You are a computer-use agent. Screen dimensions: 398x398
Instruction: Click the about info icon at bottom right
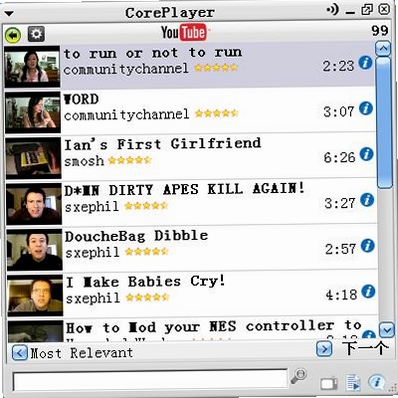point(377,382)
